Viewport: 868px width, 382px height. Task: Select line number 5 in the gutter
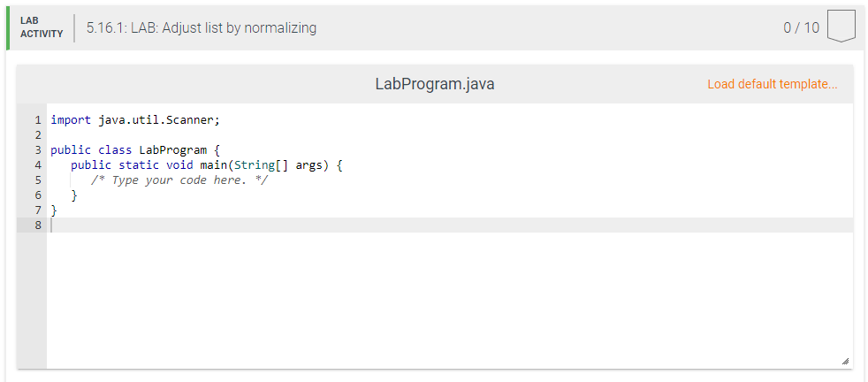[38, 180]
